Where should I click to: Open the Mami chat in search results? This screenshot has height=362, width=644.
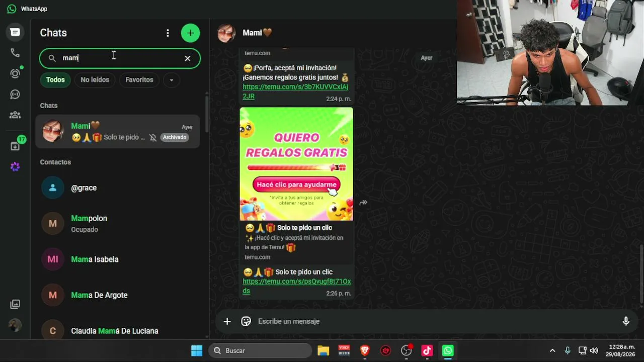coord(118,131)
